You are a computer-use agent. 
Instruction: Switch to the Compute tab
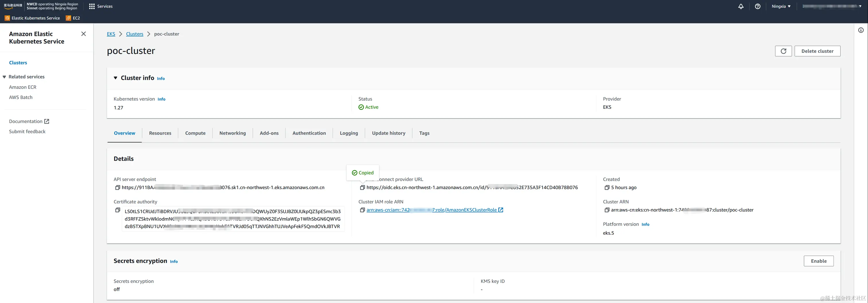pos(195,133)
